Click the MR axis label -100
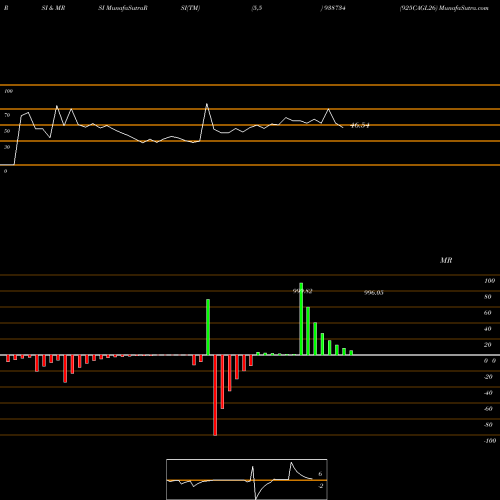 (x=490, y=441)
